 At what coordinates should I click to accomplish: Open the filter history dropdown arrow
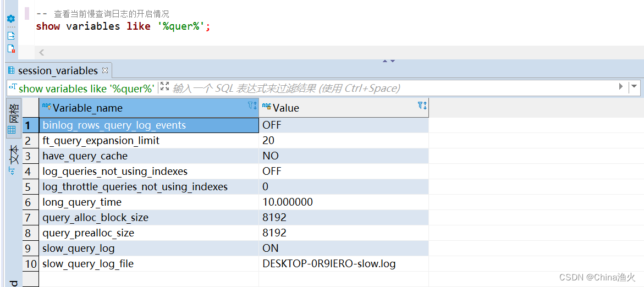pos(635,87)
